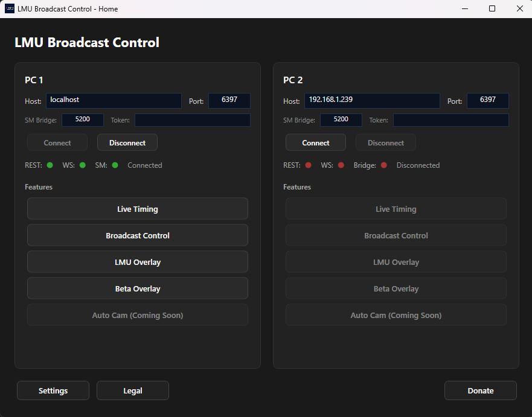Image resolution: width=532 pixels, height=417 pixels.
Task: Click the 'LMU Broadcast Control' page title
Action: coord(87,43)
